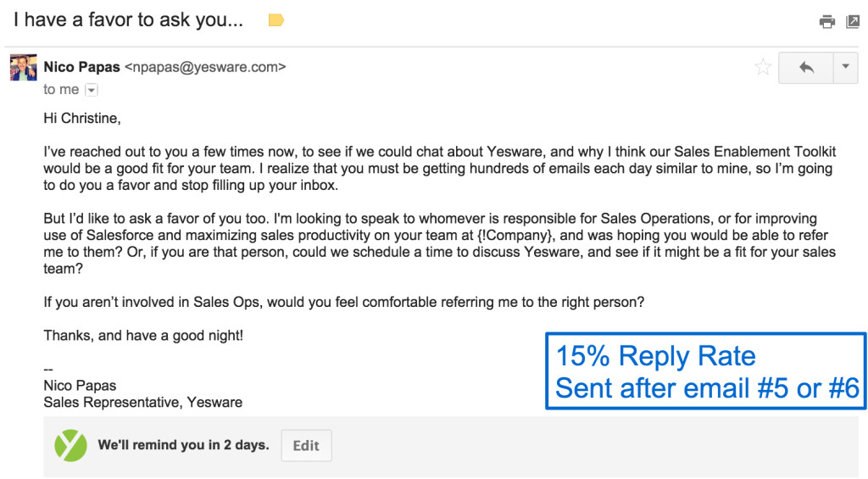Click the green Yesware logo icon
This screenshot has width=868, height=479.
click(x=70, y=445)
